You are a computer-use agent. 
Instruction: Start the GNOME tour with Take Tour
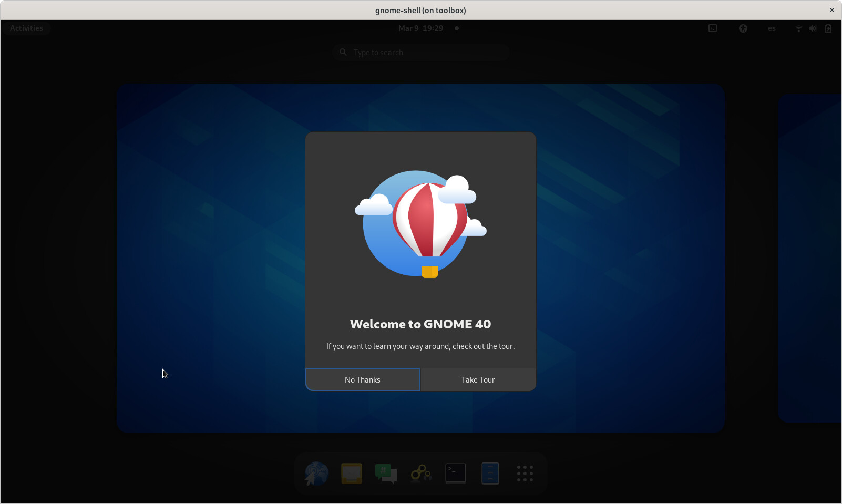[x=478, y=379]
